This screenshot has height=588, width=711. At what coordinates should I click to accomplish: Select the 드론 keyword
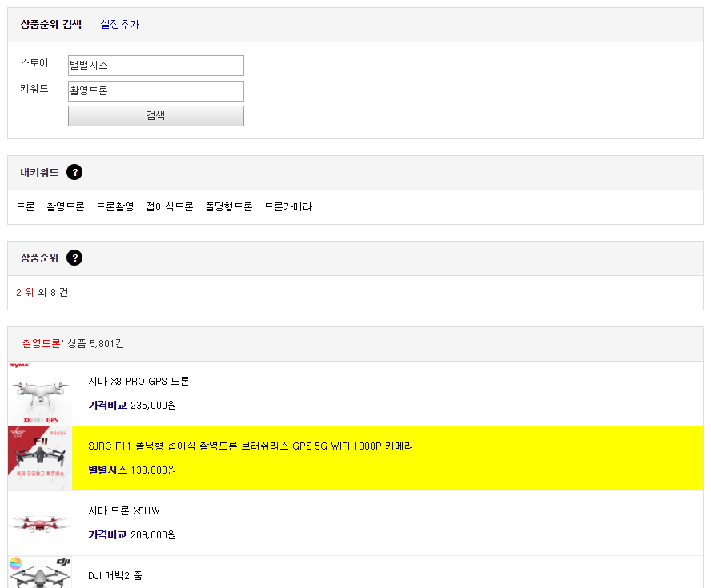(x=26, y=207)
